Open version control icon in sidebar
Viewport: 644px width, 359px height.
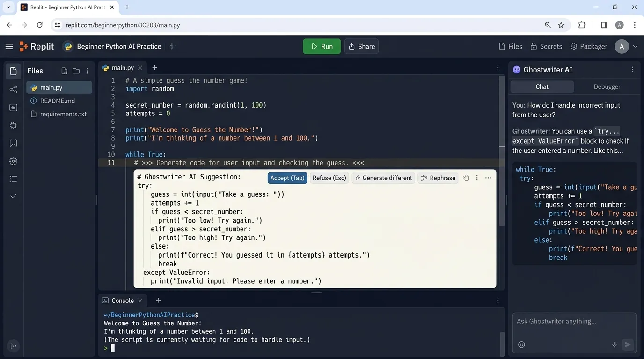(x=14, y=89)
